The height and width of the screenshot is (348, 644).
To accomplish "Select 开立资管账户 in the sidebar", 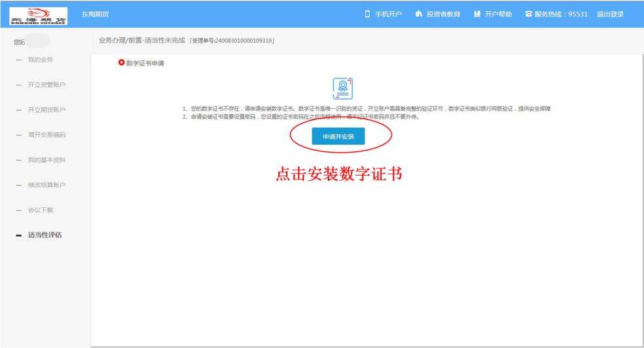I will [x=46, y=85].
